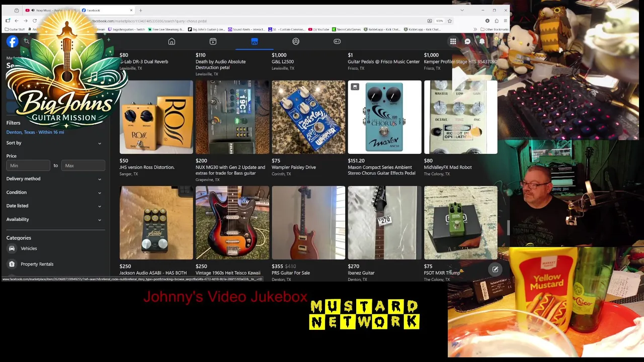Change location Denton, Texas within 16 mi
644x362 pixels.
pos(35,132)
